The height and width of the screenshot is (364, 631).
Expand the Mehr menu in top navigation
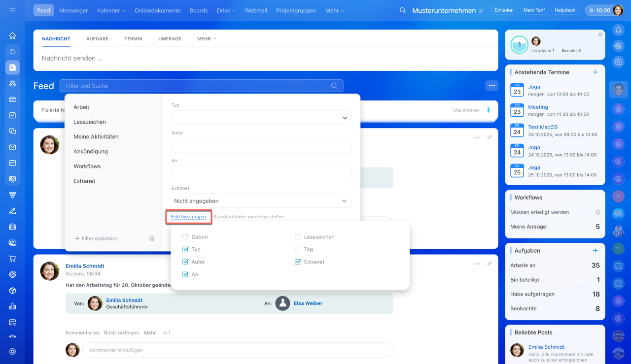[x=334, y=10]
